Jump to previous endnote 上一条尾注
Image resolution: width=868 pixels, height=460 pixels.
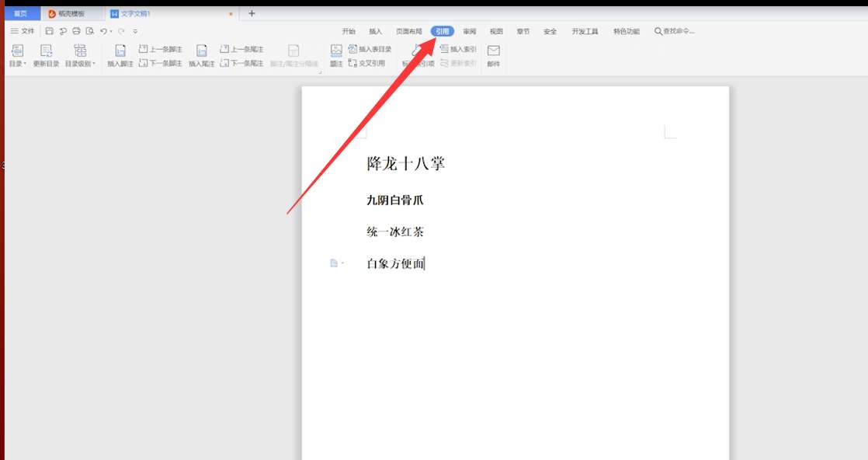(241, 49)
